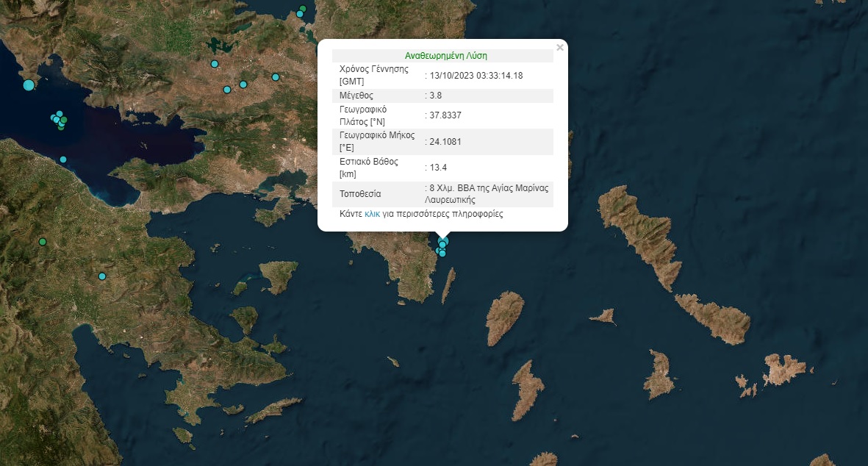Select the isolated cyan marker southeast of the lone green Peloponnese marker
Viewport: 868px width, 466px height.
pos(102,276)
